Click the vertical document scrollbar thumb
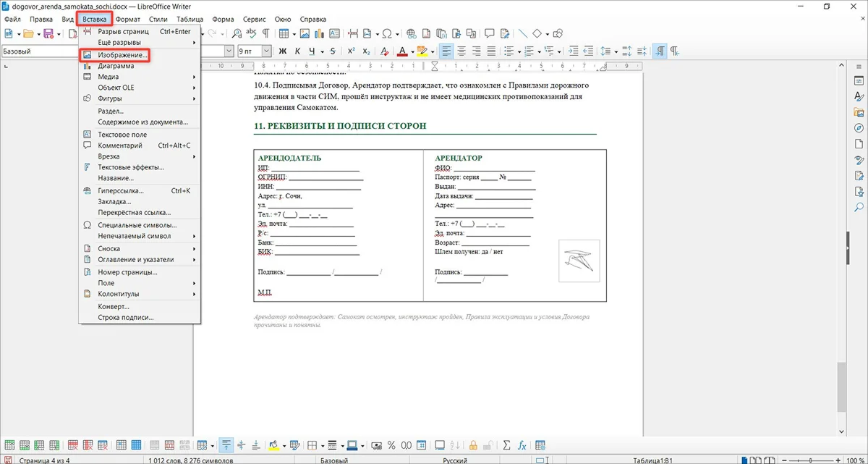This screenshot has height=464, width=868. point(841,387)
